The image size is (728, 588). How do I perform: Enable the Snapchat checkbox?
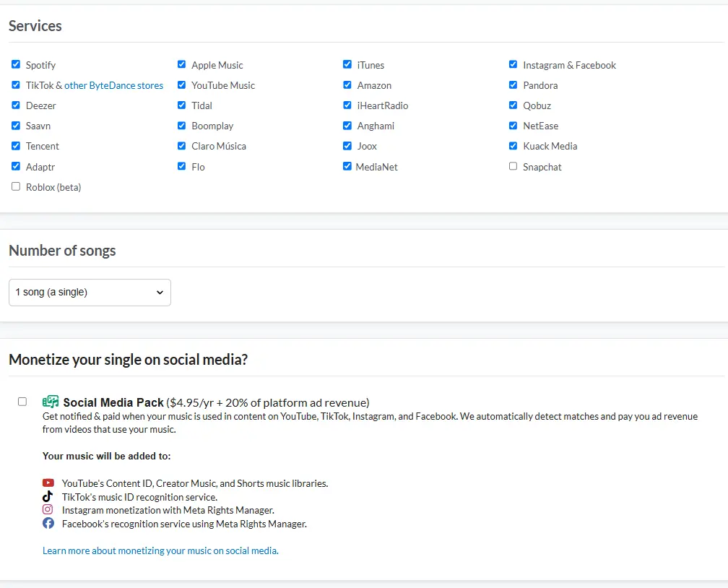513,166
